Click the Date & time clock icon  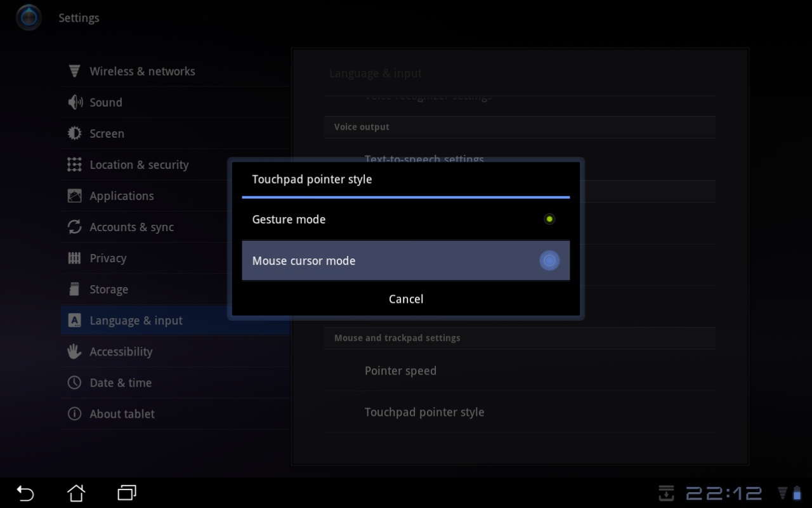(74, 382)
